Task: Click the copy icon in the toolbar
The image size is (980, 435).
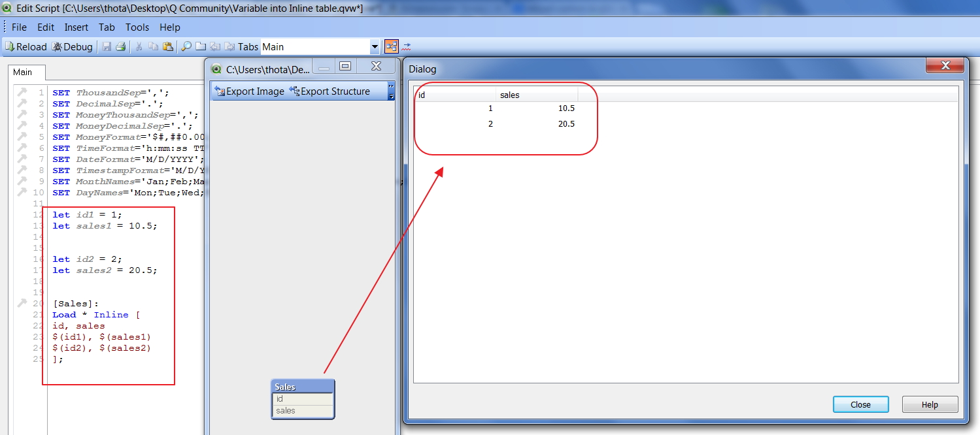Action: [x=152, y=46]
